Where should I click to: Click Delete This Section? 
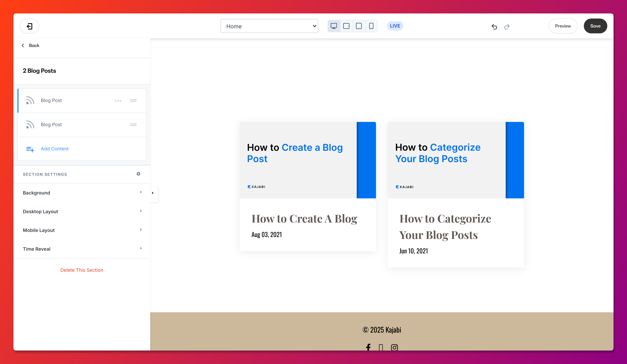point(82,270)
